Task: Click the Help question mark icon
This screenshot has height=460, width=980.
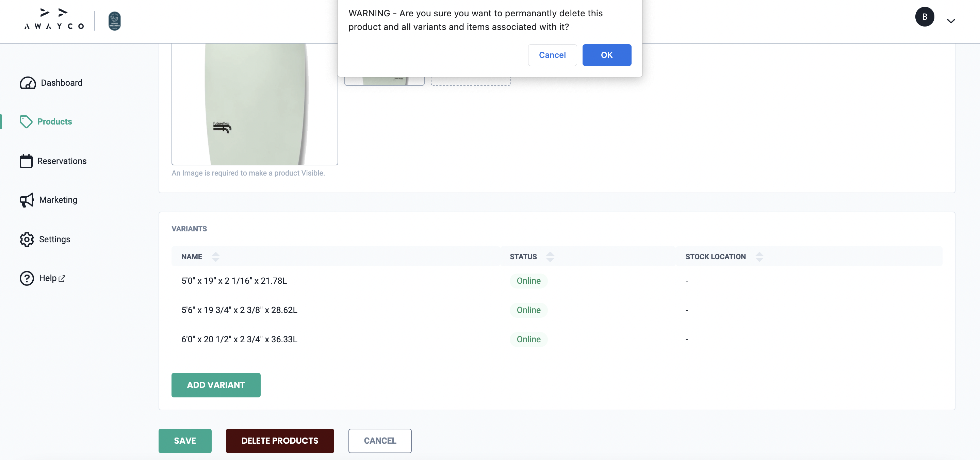Action: (27, 278)
